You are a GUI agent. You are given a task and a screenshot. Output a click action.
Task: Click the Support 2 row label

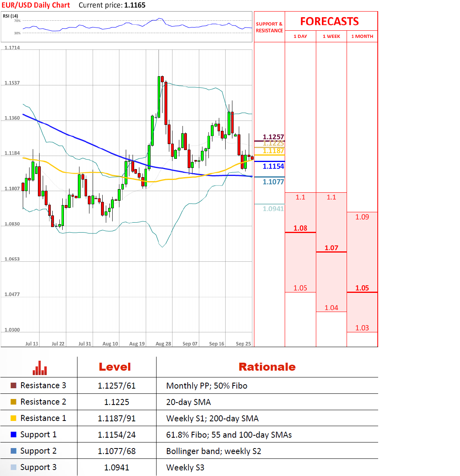(x=38, y=451)
